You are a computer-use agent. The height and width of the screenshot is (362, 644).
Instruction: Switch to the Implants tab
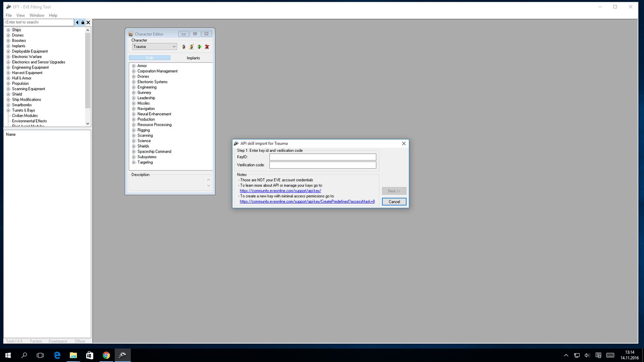(193, 58)
